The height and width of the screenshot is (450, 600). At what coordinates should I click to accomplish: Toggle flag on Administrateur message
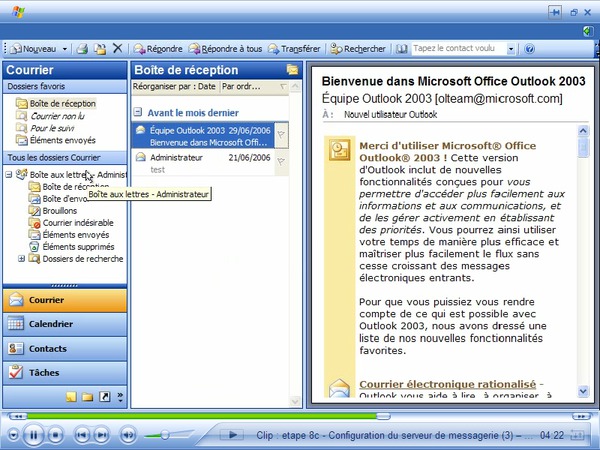coord(282,163)
